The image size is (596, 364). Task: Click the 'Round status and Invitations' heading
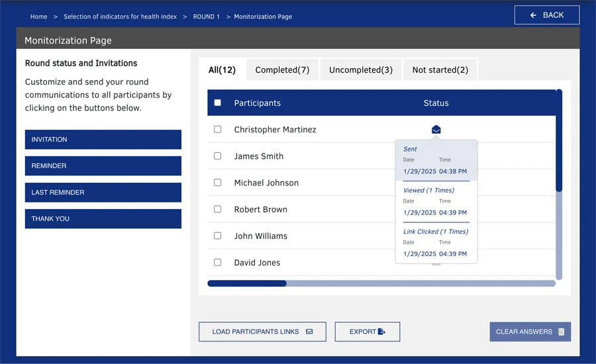click(x=81, y=63)
